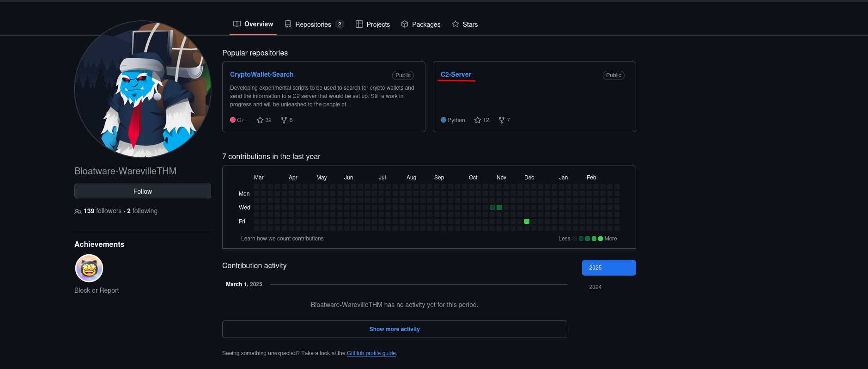
Task: Click the 7 contributions in the last year heading
Action: 271,157
